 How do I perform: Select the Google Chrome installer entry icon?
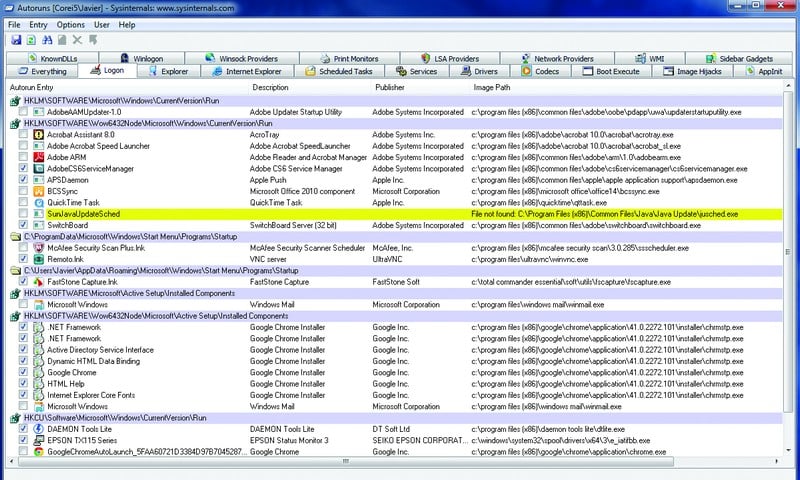click(x=38, y=372)
